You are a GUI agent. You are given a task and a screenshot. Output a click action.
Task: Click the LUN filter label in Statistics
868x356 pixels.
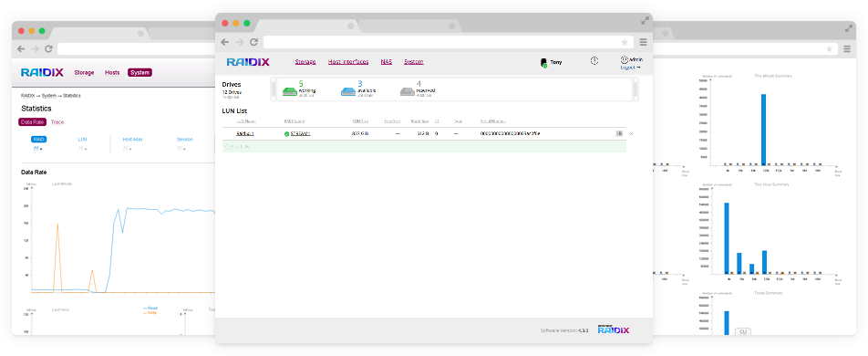82,140
